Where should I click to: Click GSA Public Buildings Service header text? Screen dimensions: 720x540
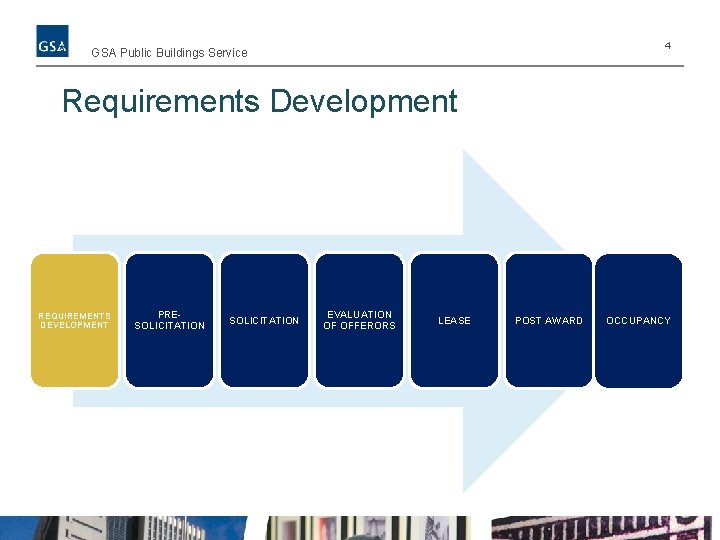point(169,53)
